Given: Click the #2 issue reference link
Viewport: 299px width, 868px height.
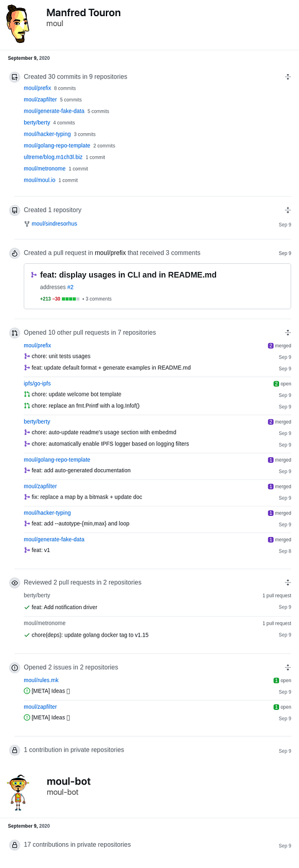Looking at the screenshot, I should click(70, 287).
